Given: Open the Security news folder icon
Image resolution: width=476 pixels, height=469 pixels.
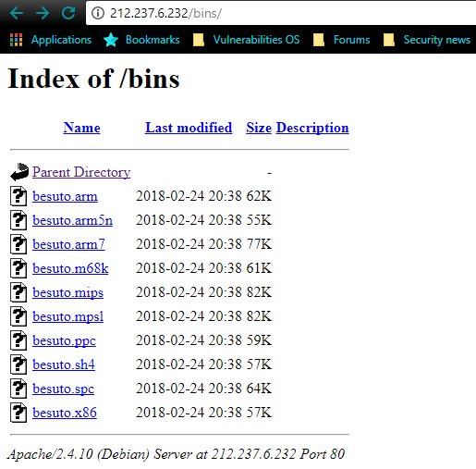Looking at the screenshot, I should 389,40.
